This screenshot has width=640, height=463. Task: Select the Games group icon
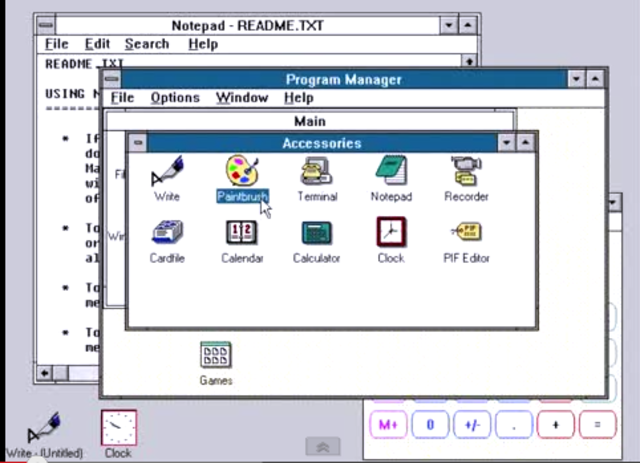click(x=216, y=354)
